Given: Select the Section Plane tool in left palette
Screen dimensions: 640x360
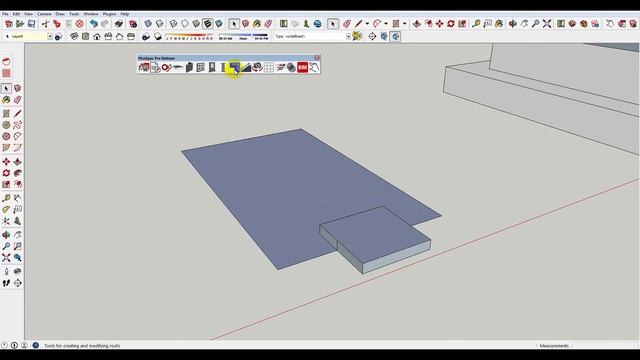Looking at the screenshot, I should [x=17, y=283].
